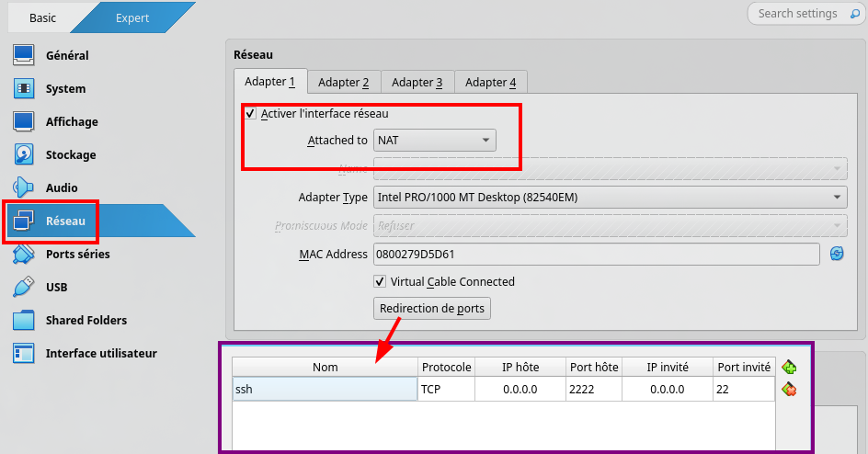Open the Ports séries category label
This screenshot has height=454, width=868.
point(78,254)
